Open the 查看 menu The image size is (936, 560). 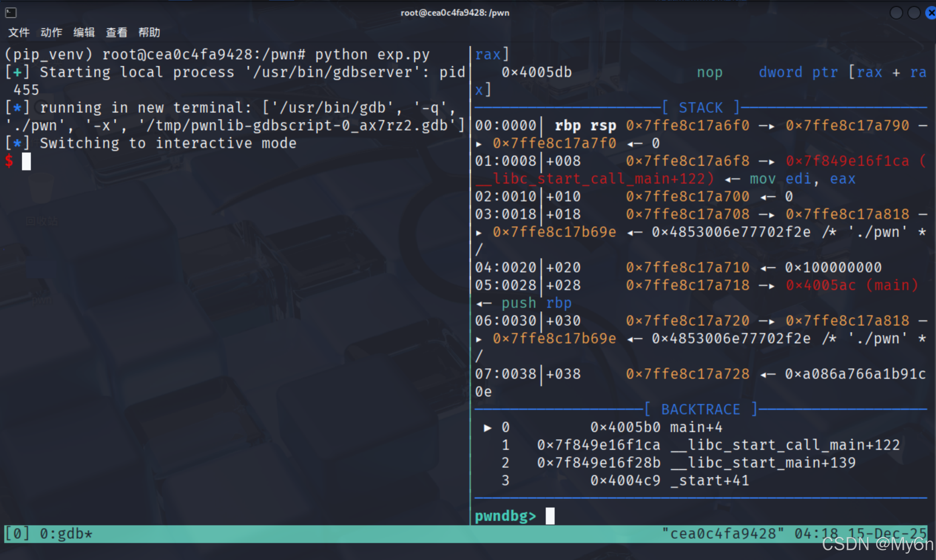(116, 32)
